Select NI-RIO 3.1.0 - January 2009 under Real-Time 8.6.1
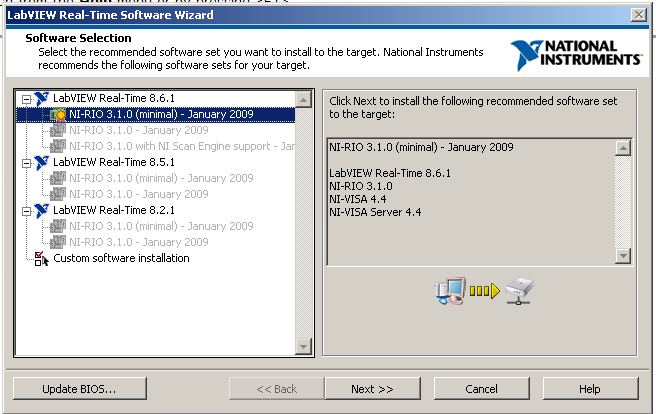Viewport: 656px width, 414px height. (138, 130)
